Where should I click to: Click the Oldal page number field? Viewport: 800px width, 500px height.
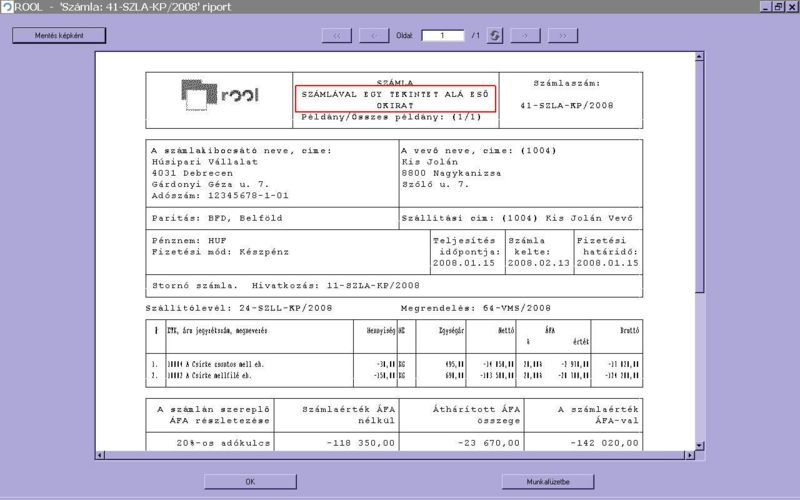[x=442, y=35]
